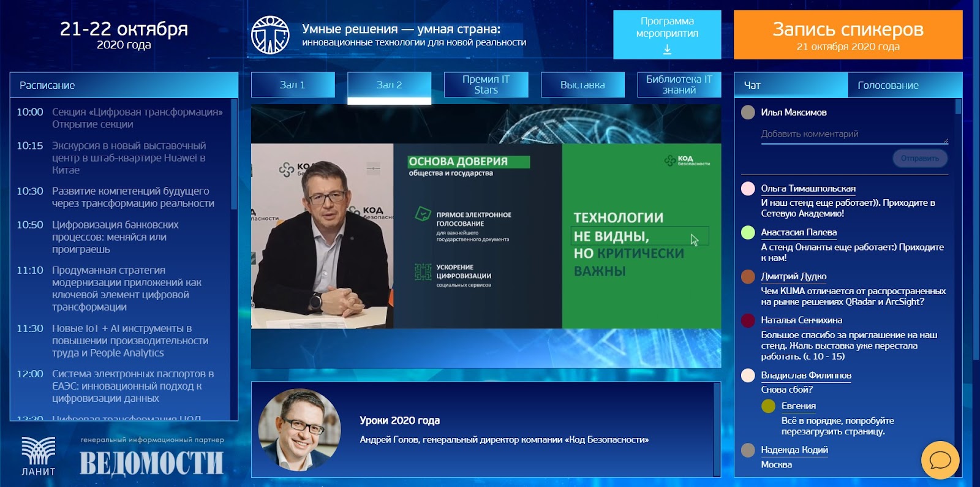
Task: Click the speaker info panel scrollbar
Action: [717, 429]
